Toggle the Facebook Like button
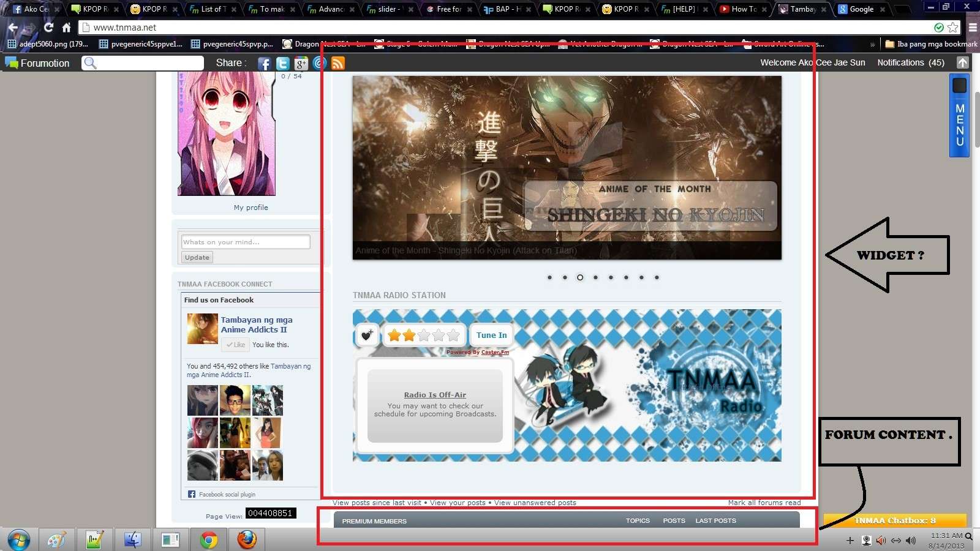The width and height of the screenshot is (980, 551). 235,345
